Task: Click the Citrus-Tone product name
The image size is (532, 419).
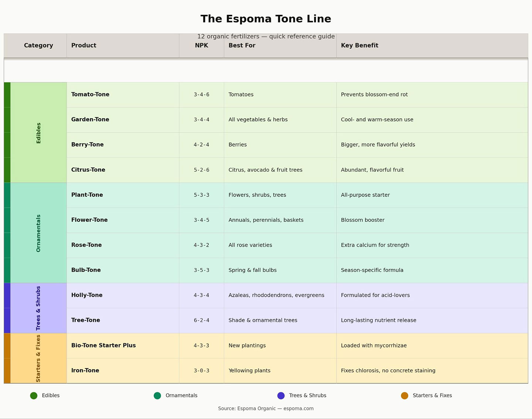Action: pyautogui.click(x=88, y=170)
